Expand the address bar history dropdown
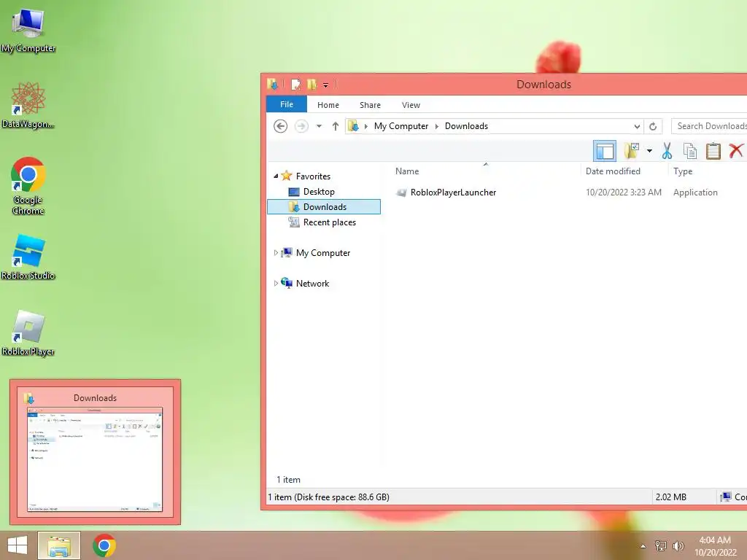 click(637, 126)
